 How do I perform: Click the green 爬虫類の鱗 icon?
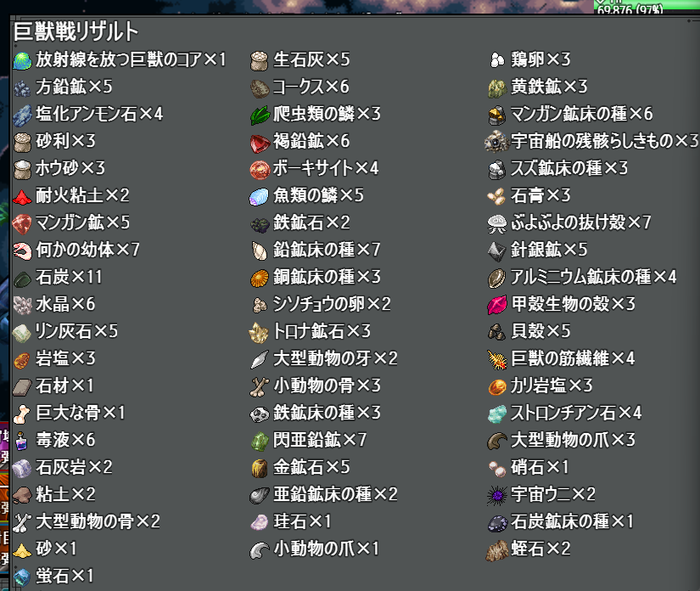pos(260,115)
